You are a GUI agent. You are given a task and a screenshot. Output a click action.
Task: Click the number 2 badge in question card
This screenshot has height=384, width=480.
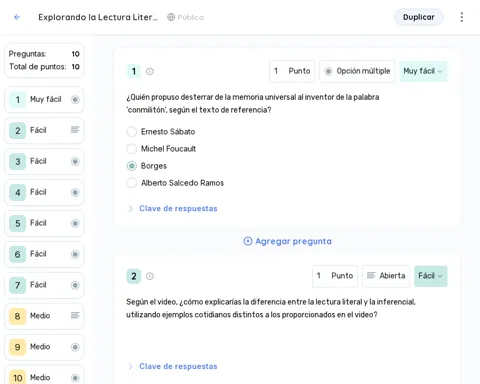point(134,276)
